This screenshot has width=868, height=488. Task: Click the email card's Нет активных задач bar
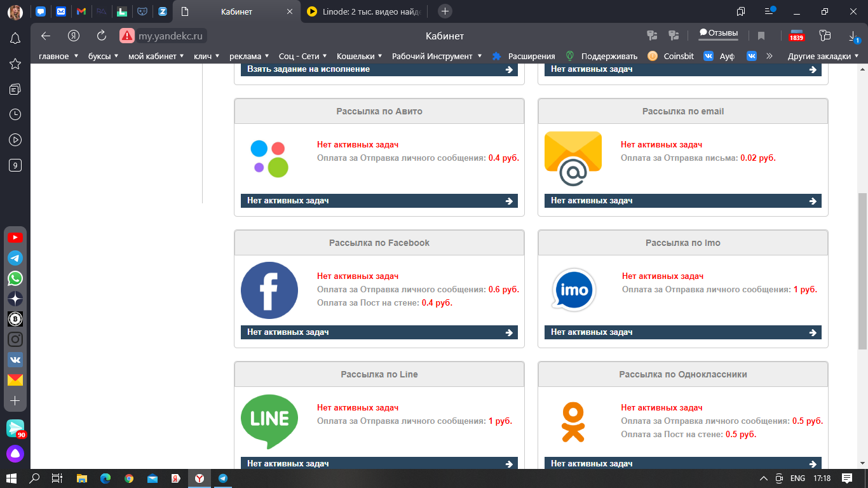pos(683,201)
